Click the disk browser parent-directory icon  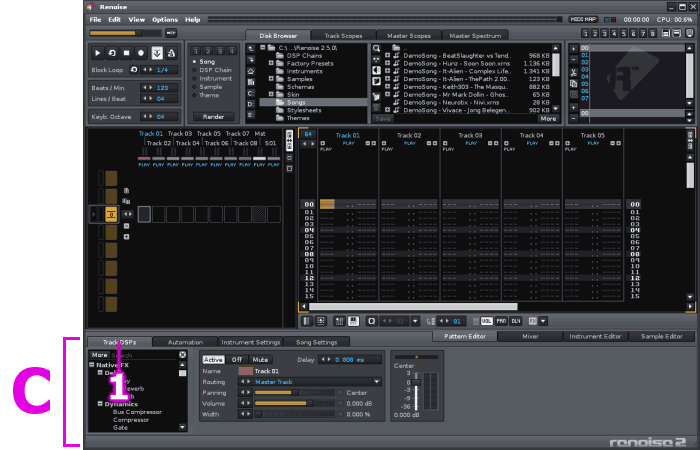tap(251, 49)
